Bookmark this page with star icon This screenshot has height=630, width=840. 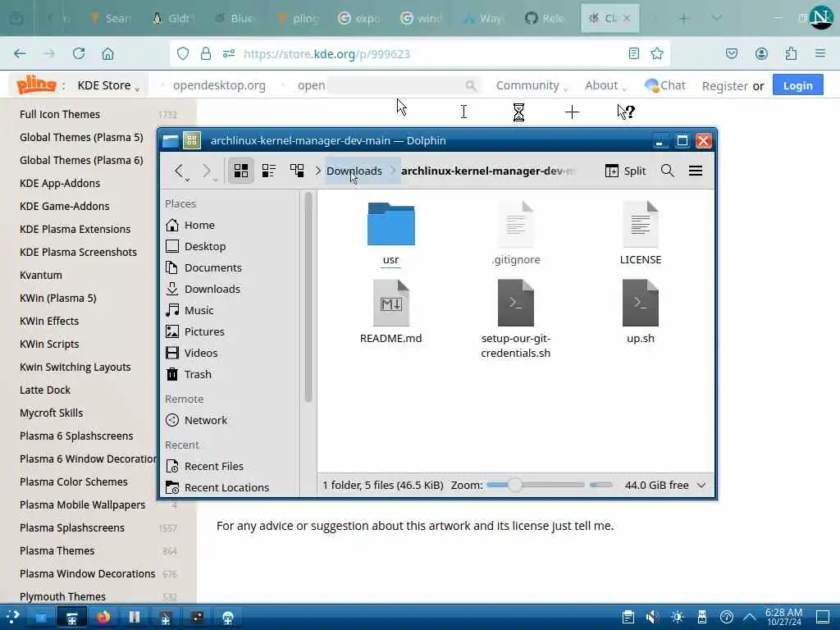pos(657,53)
